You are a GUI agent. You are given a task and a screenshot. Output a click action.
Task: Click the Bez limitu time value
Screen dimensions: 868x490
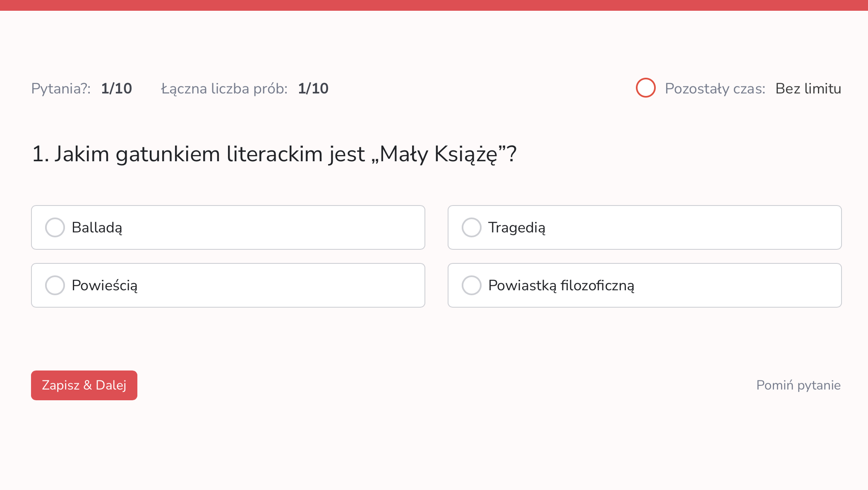808,88
